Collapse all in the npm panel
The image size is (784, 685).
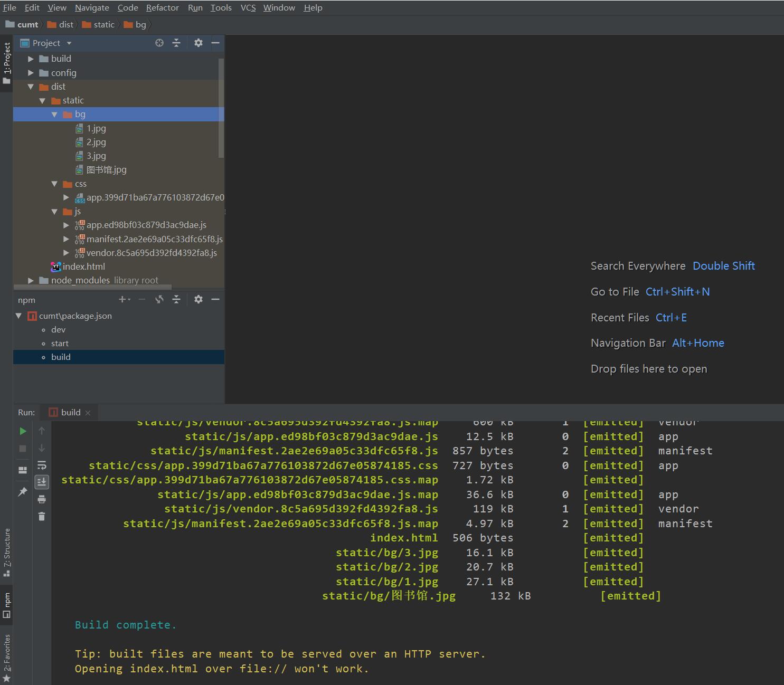[176, 300]
